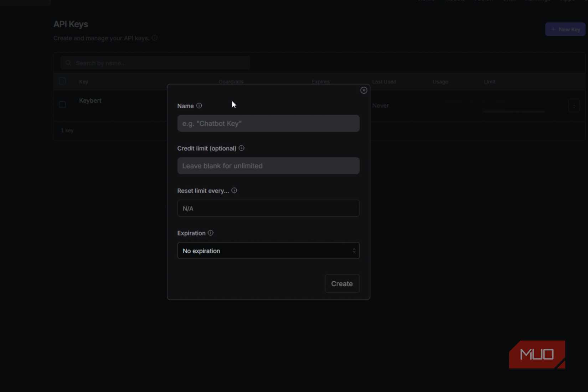Click the New Key button

[565, 29]
